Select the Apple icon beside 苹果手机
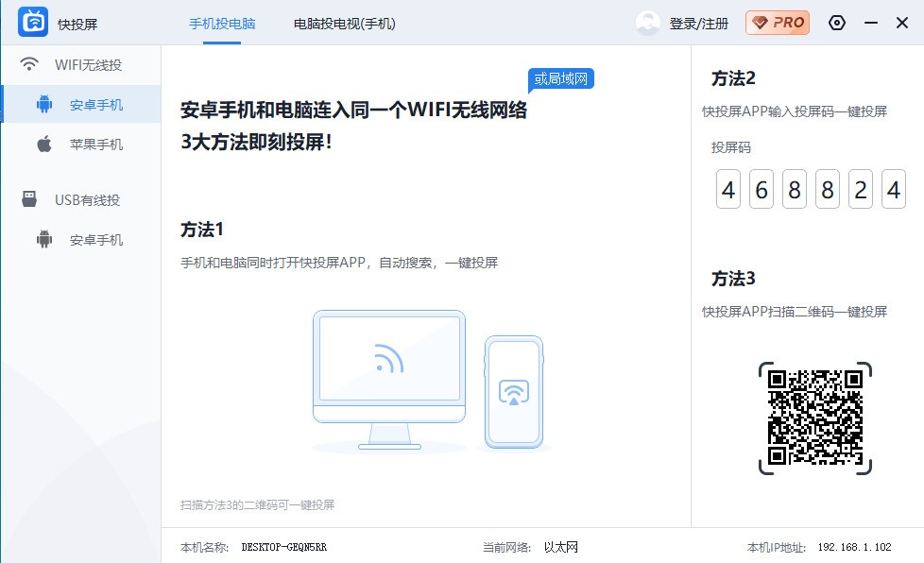Viewport: 924px width, 563px height. (43, 144)
